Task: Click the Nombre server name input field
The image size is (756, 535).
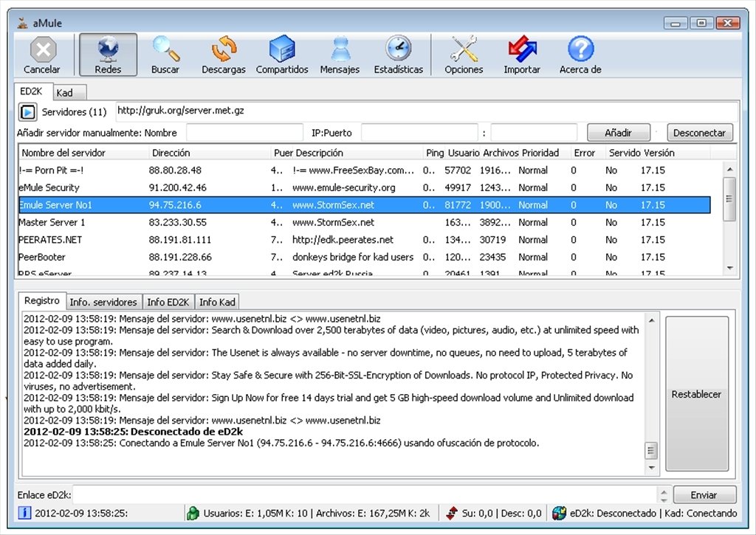Action: pos(245,133)
